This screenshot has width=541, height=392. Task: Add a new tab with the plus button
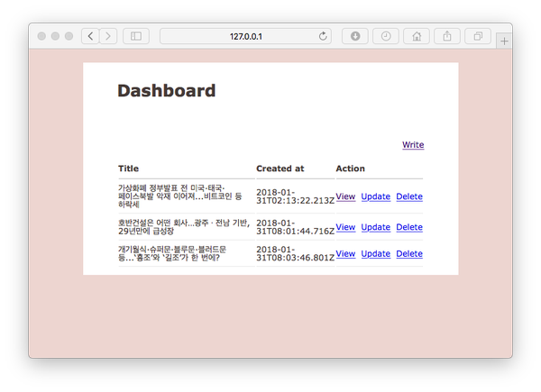click(504, 41)
